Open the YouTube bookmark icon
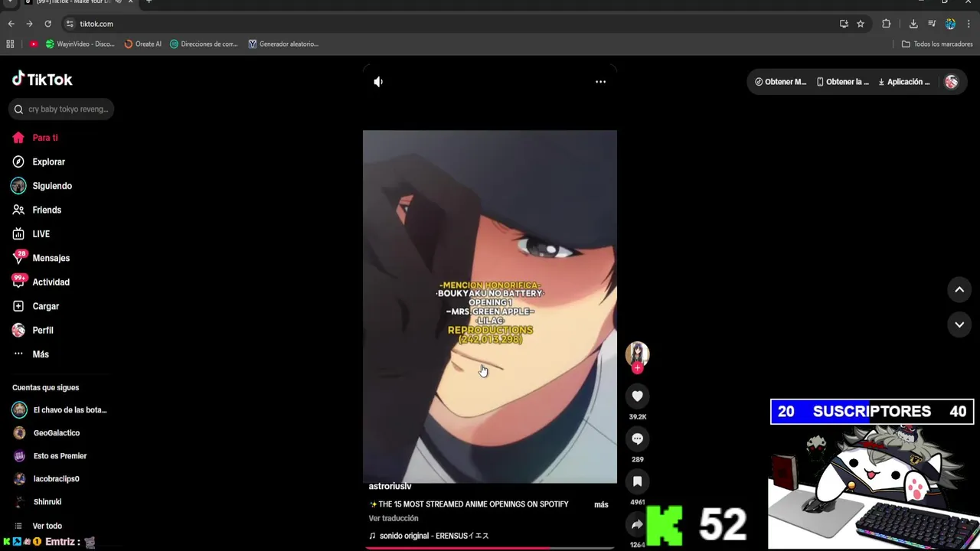The height and width of the screenshot is (551, 980). (x=33, y=44)
